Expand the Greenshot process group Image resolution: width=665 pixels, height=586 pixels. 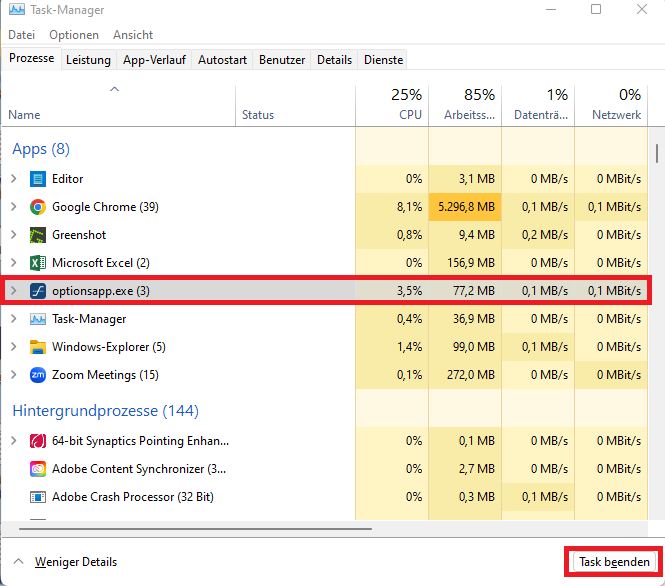pyautogui.click(x=14, y=234)
